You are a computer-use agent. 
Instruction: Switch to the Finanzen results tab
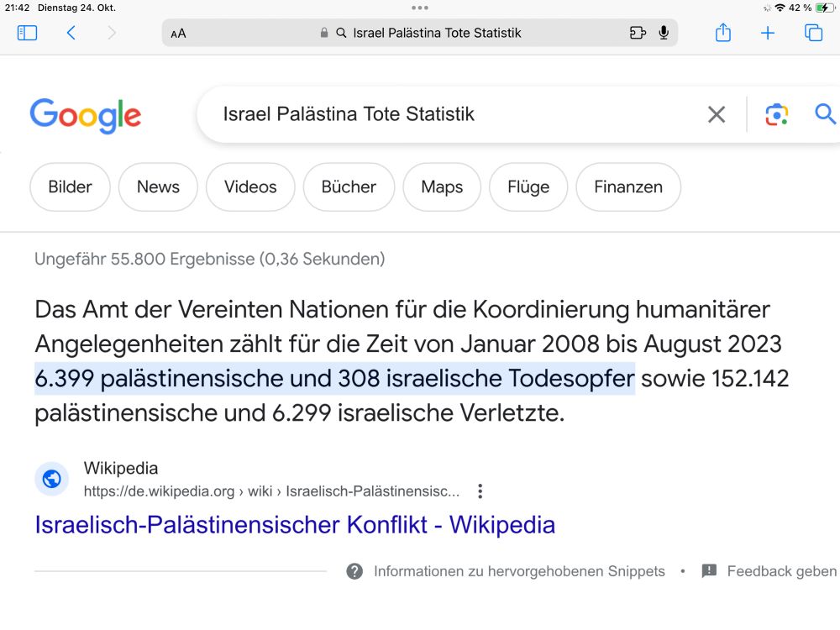click(628, 187)
